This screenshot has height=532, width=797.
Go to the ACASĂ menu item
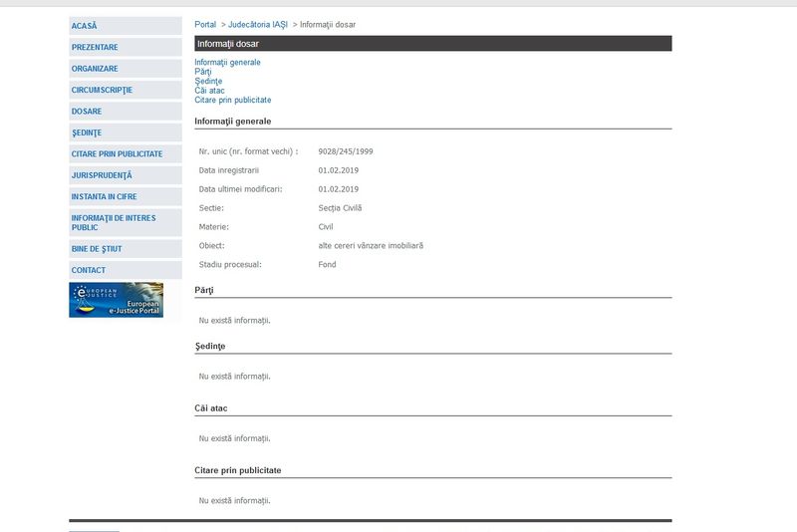point(85,26)
